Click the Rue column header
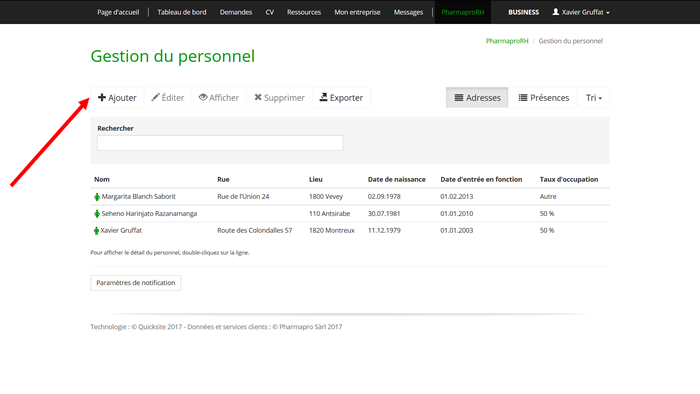 tap(223, 179)
